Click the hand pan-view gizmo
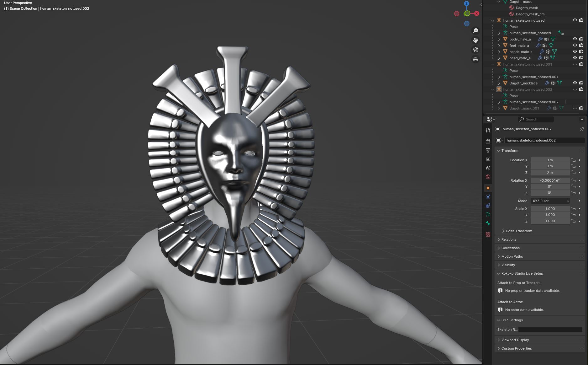The height and width of the screenshot is (365, 588). [x=475, y=40]
